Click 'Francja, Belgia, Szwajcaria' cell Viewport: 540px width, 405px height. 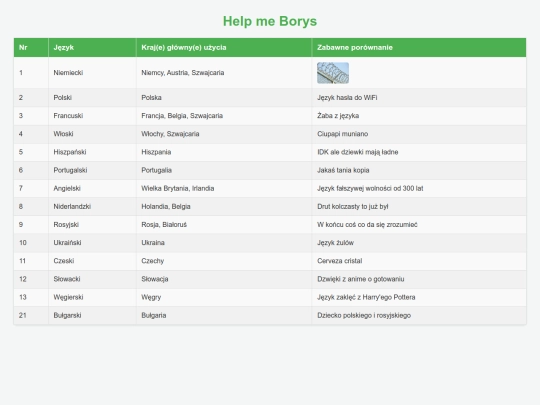coord(224,116)
